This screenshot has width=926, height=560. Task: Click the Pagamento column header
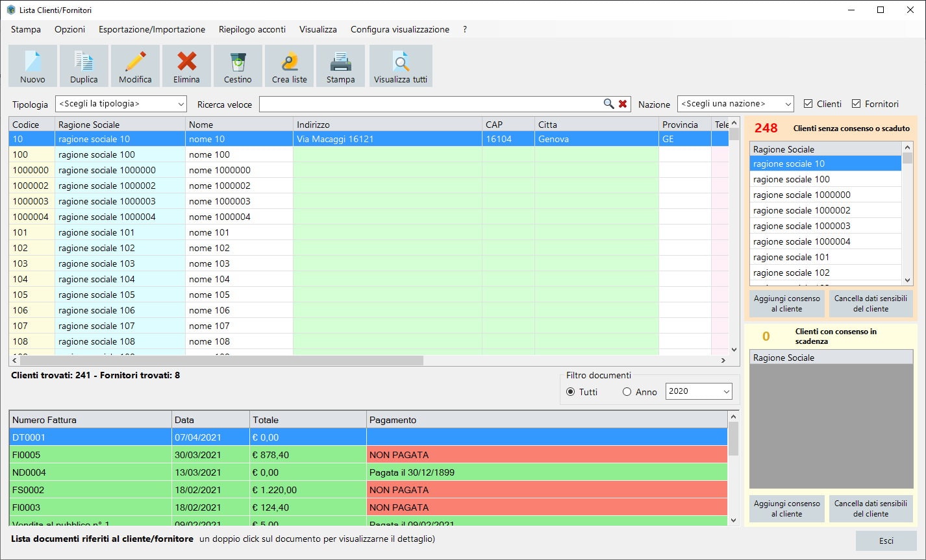(x=547, y=420)
